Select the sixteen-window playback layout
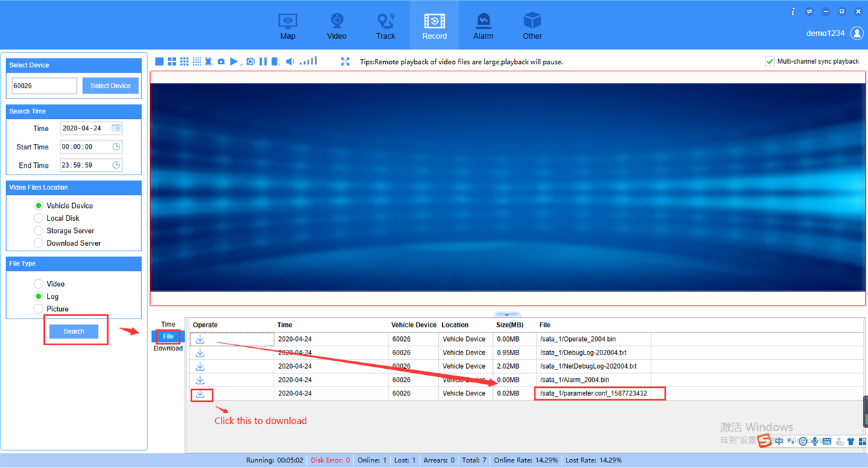 (x=197, y=61)
